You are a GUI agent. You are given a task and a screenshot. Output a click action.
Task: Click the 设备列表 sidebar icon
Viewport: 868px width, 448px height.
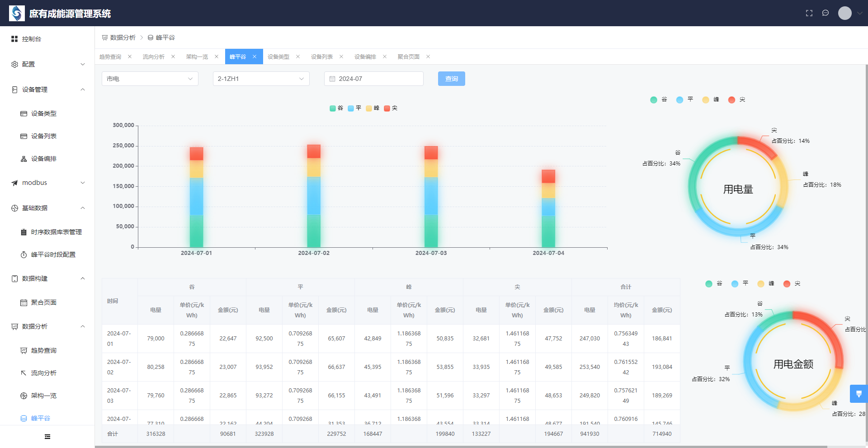pos(24,136)
